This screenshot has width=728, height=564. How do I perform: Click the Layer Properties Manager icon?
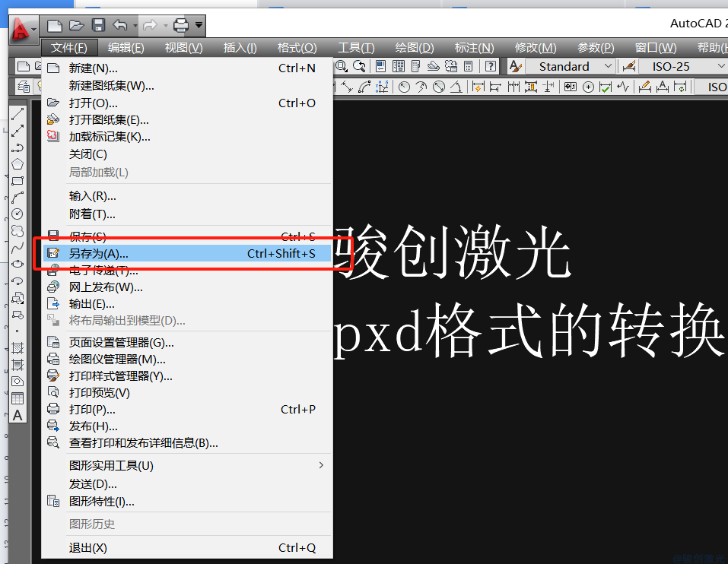(24, 87)
